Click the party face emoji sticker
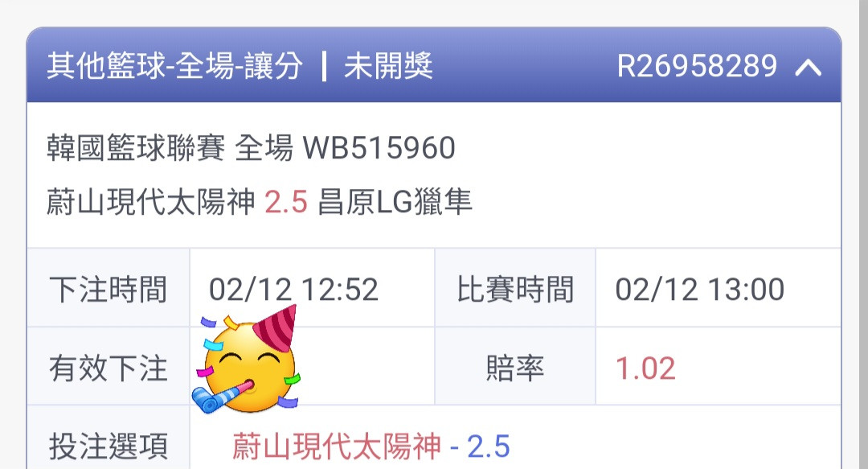 pos(246,360)
